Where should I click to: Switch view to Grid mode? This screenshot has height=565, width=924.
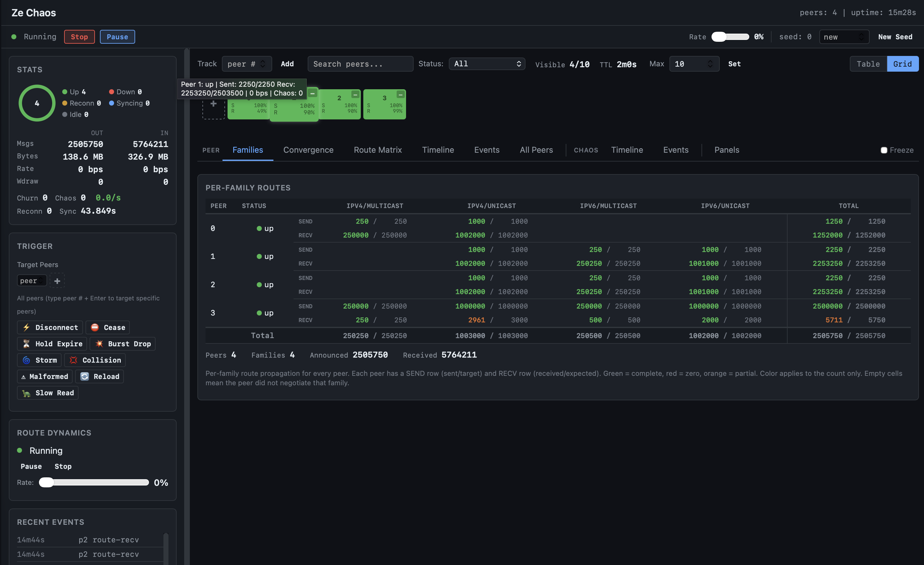pos(902,64)
